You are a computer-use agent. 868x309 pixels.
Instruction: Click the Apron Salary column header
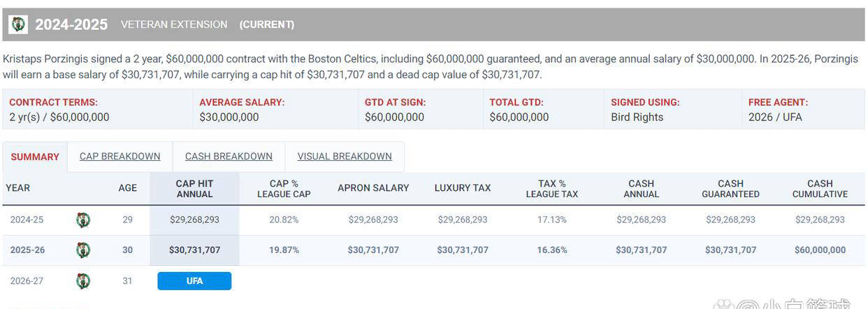tap(373, 188)
